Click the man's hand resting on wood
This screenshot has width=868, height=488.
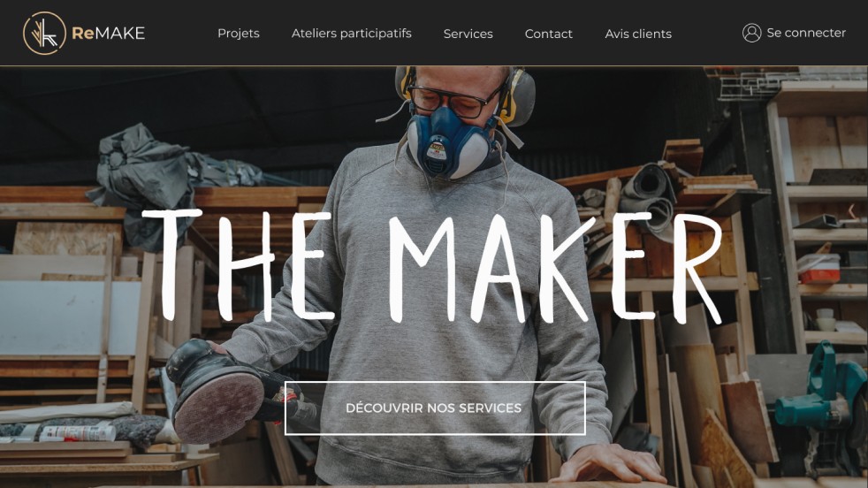coord(610,463)
